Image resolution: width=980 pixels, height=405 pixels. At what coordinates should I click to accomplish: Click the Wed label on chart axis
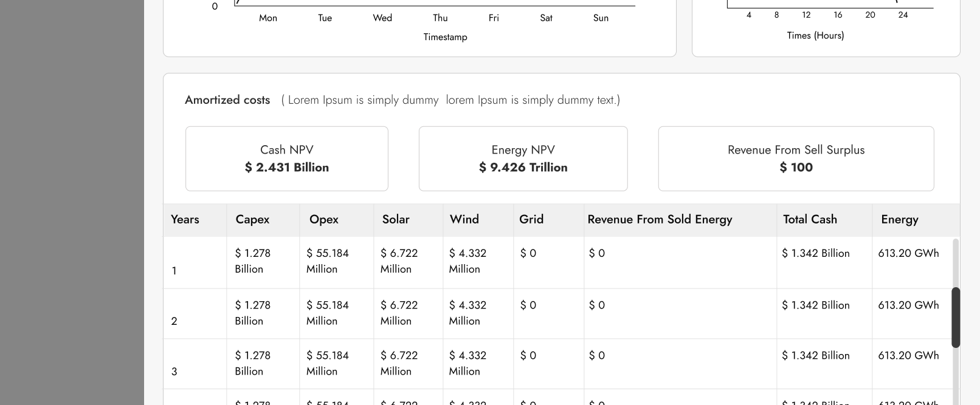pyautogui.click(x=382, y=18)
